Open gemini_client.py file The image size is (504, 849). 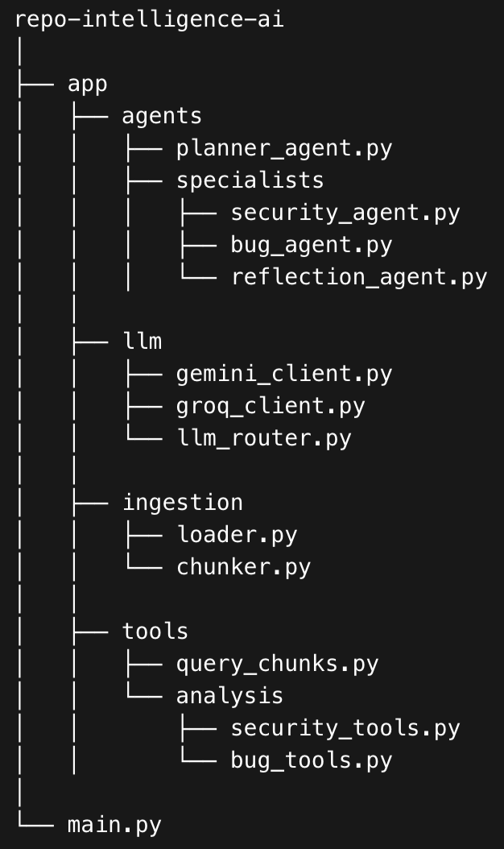tap(284, 374)
